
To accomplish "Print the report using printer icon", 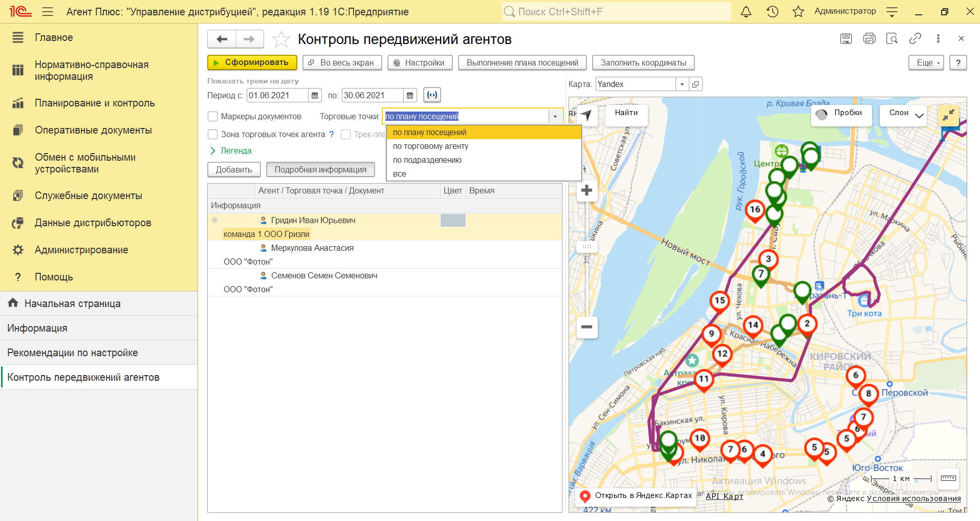I will coord(869,38).
